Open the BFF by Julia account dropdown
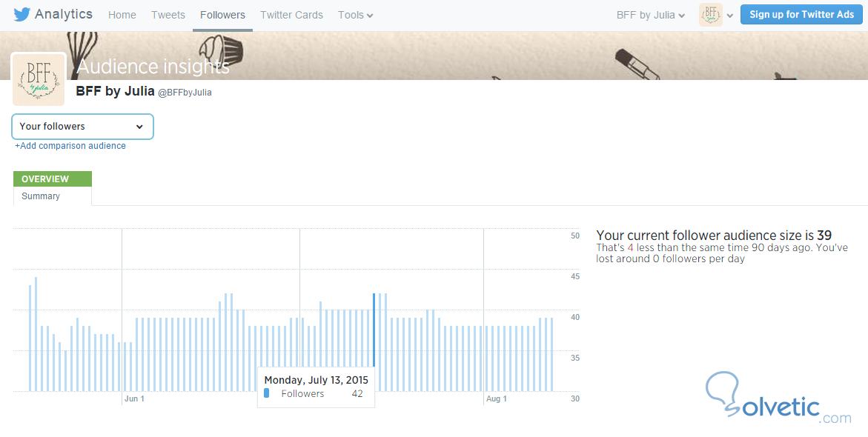This screenshot has width=868, height=437. [651, 15]
